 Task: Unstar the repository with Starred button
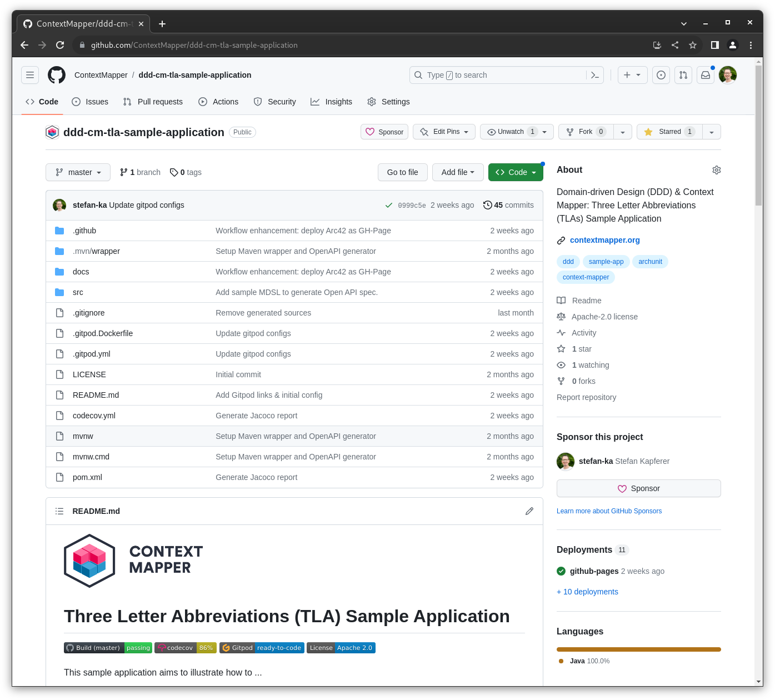[669, 132]
